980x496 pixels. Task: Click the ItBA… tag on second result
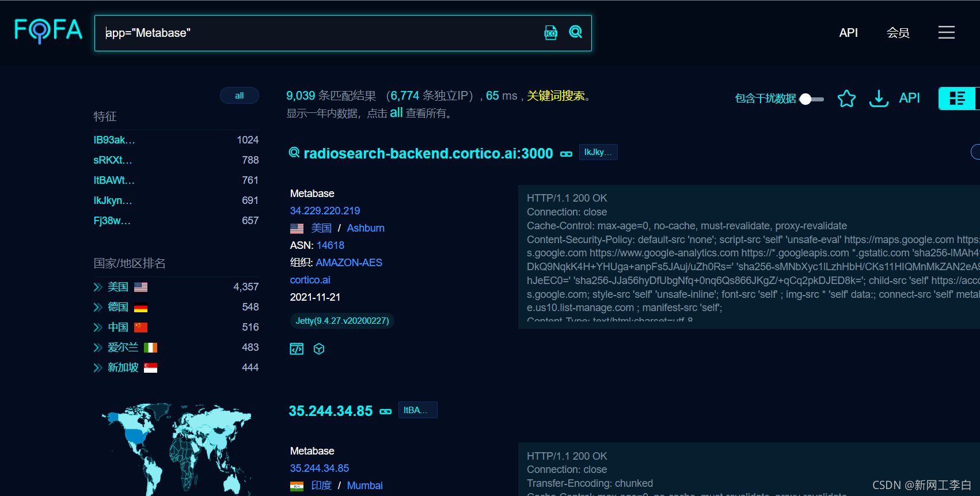tap(418, 410)
